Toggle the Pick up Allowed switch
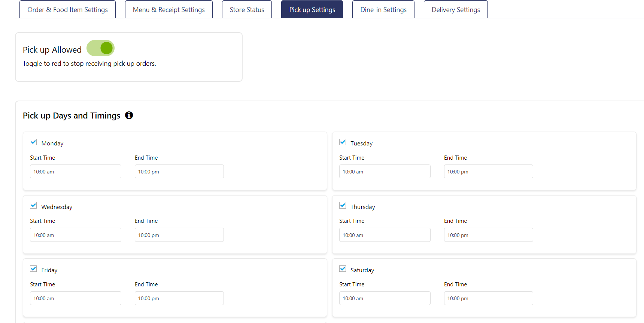This screenshot has width=644, height=323. pos(100,48)
